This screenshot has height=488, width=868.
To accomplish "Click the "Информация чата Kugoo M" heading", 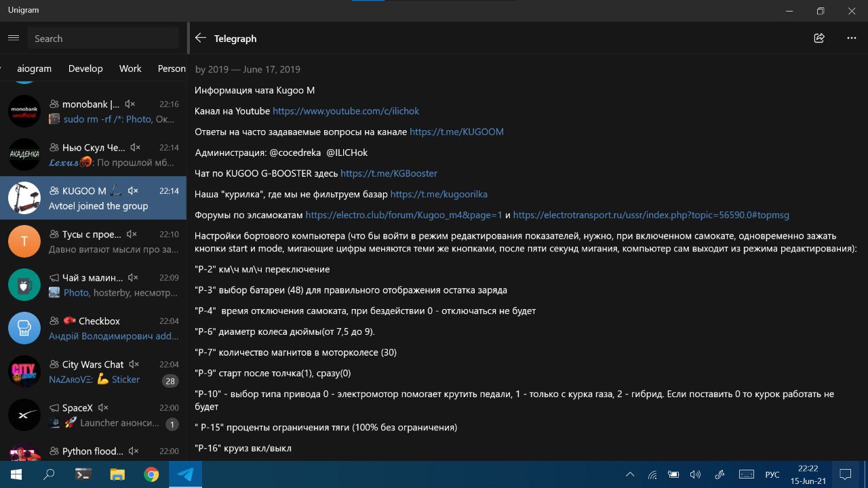I will (255, 90).
